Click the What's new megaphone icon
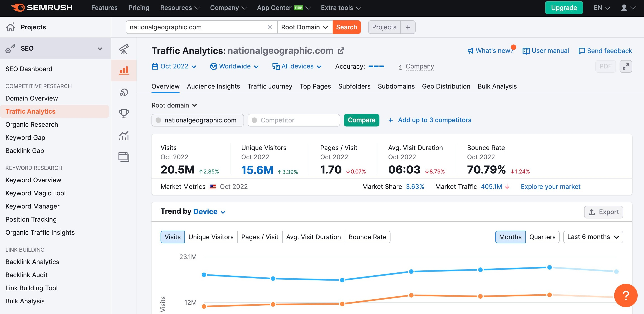Screen dimensions: 644x314 [470, 51]
